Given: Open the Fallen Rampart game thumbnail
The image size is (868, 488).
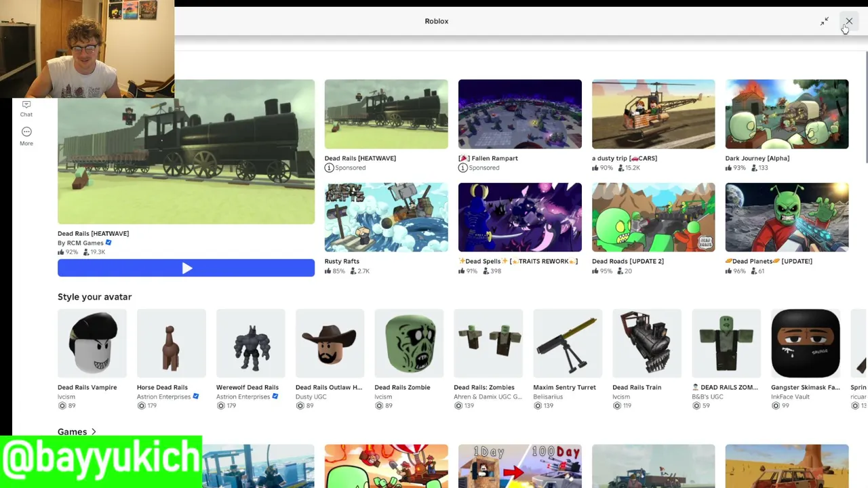Looking at the screenshot, I should click(519, 114).
